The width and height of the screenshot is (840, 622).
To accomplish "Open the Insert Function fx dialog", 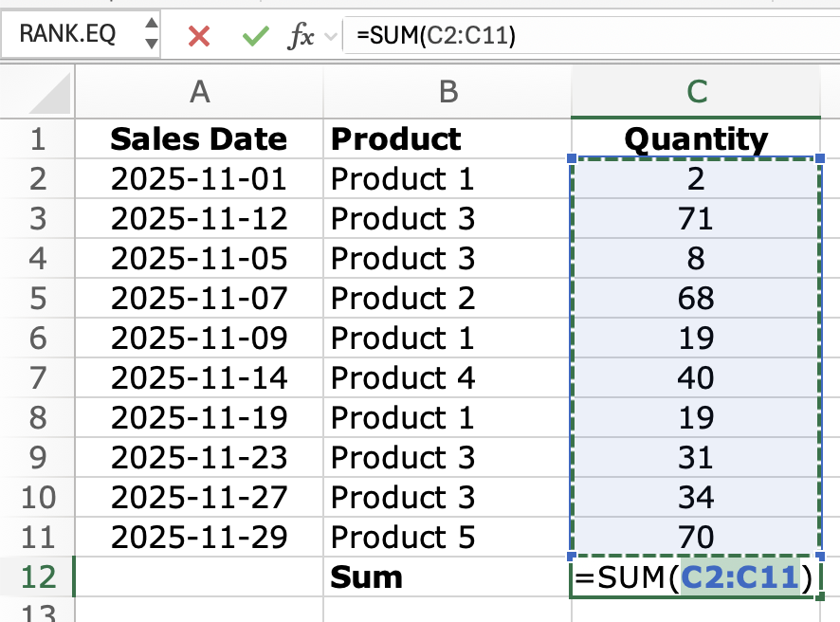I will (301, 36).
